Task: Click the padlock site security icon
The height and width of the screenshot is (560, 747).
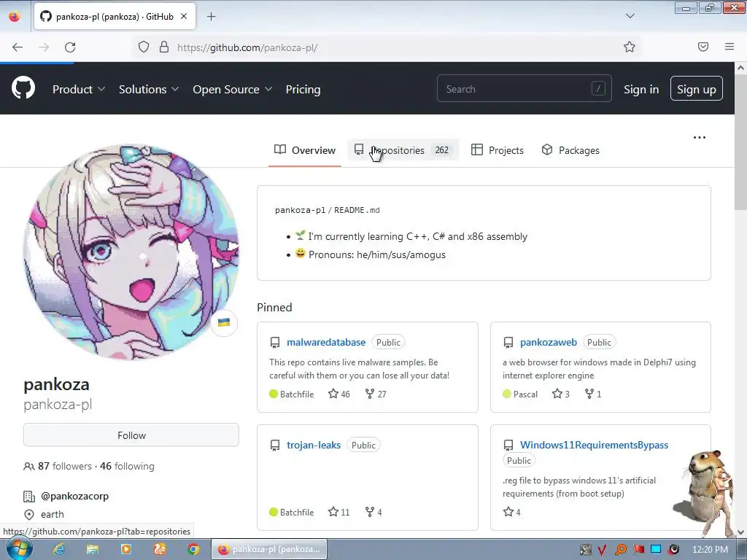Action: 164,47
